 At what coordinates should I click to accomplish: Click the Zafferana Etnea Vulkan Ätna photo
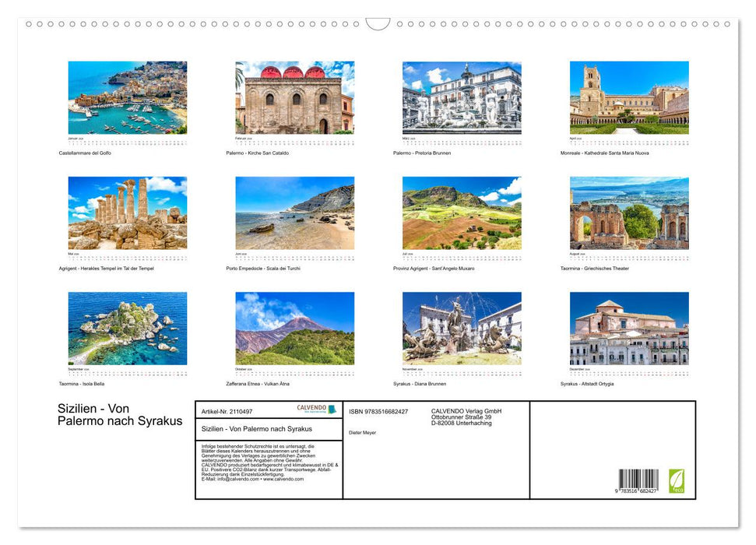(296, 329)
